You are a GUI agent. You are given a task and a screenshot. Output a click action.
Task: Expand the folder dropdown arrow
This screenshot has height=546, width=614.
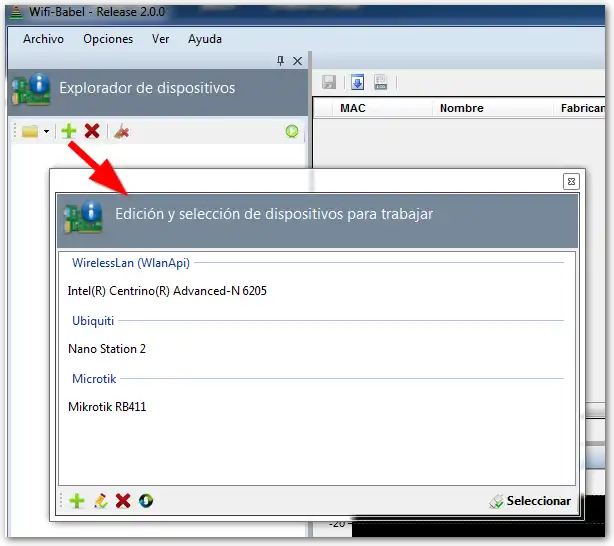point(46,131)
